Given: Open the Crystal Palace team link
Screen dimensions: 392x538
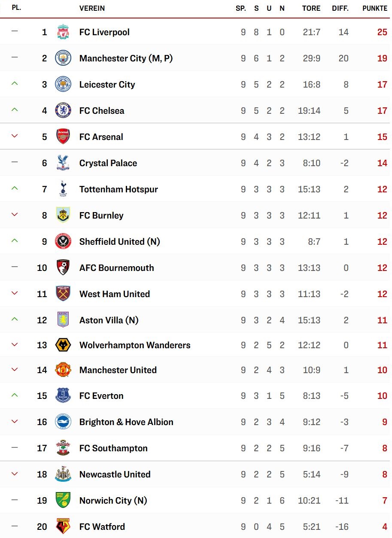Looking at the screenshot, I should 108,163.
